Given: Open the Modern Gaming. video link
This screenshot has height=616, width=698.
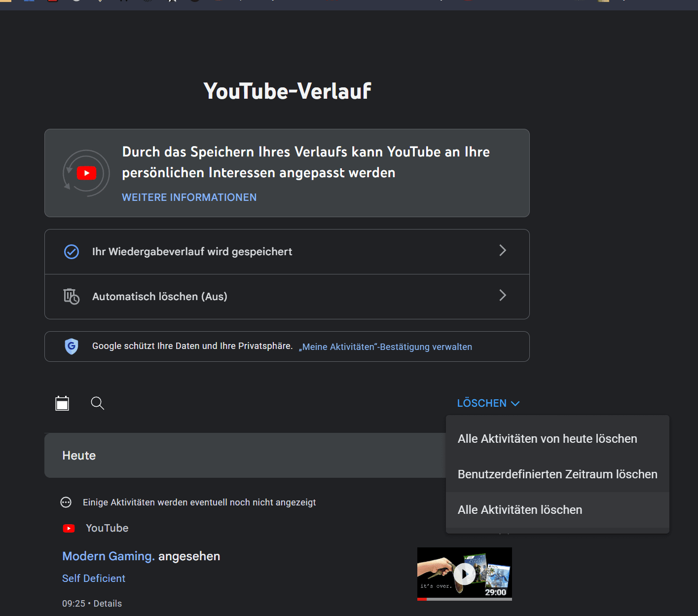Looking at the screenshot, I should point(109,556).
